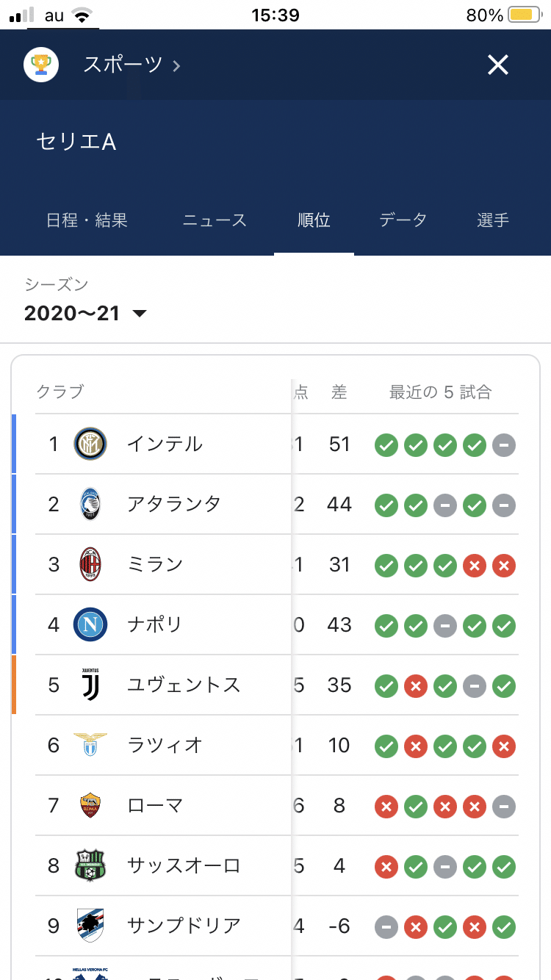Image resolution: width=551 pixels, height=980 pixels.
Task: Tap the Napoli club crest
Action: coord(90,625)
